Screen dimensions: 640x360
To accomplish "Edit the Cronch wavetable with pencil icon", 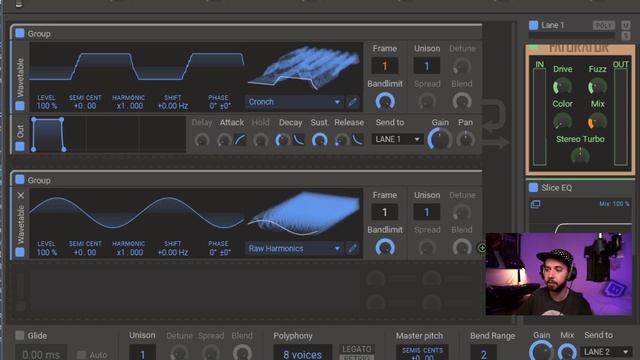I will (x=352, y=102).
